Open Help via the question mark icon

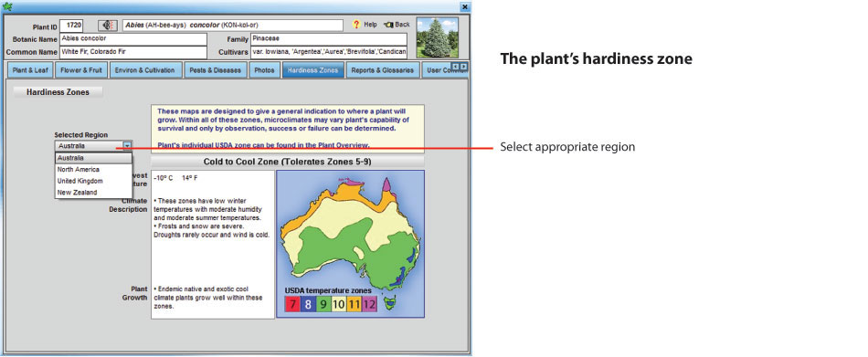(356, 25)
